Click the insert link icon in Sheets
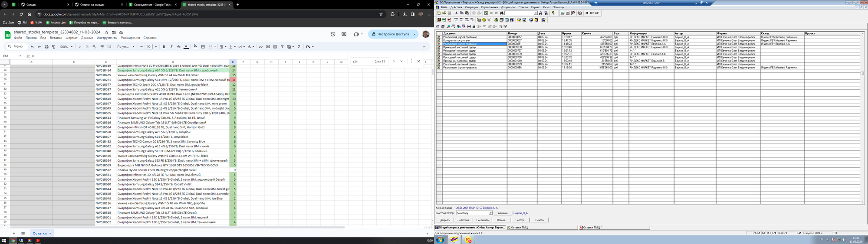Screen dimensions: 868x244 260,47
